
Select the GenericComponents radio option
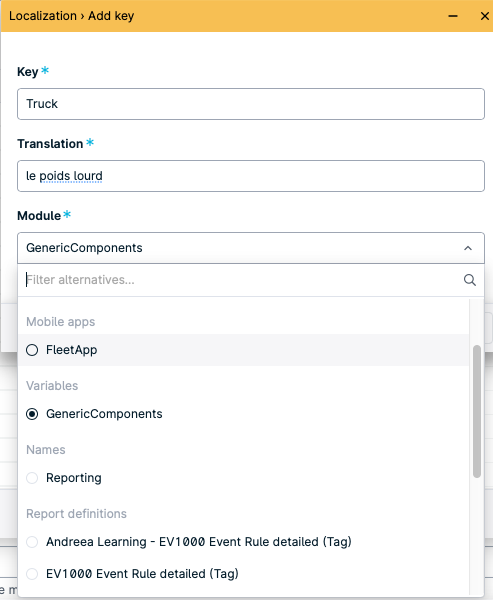click(x=32, y=414)
